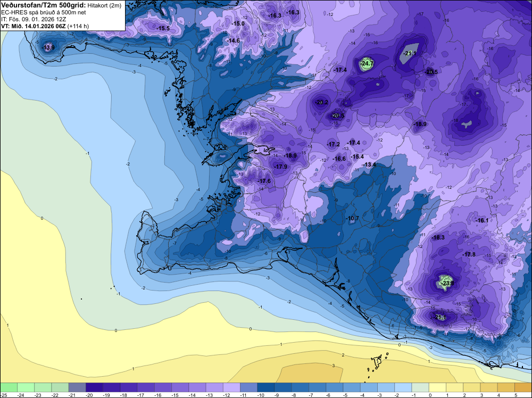Viewport: 532px width, 398px height.
Task: Click the title 'Veðurstofan/T2m 500grid: Hitakort (2m)'
Action: (x=61, y=5)
